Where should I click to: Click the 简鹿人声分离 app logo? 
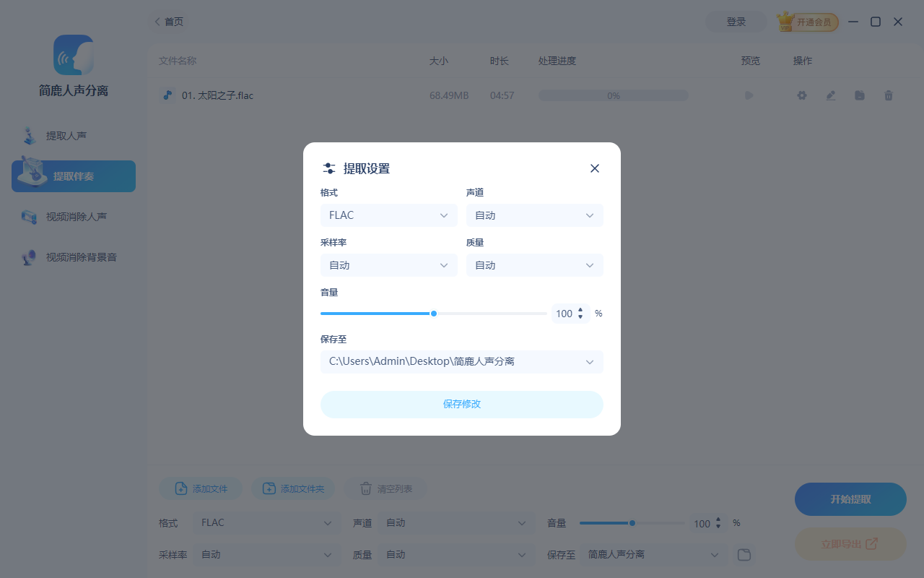coord(73,56)
